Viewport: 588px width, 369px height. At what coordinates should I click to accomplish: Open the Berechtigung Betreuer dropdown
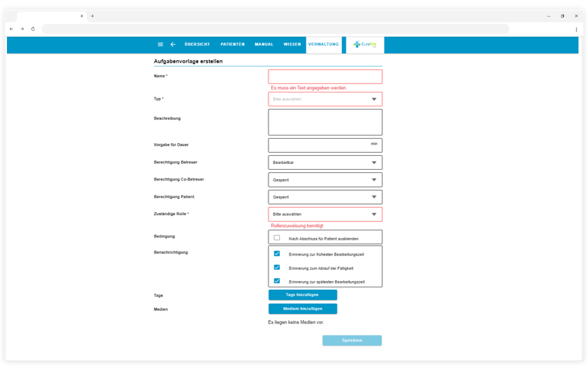pos(325,163)
